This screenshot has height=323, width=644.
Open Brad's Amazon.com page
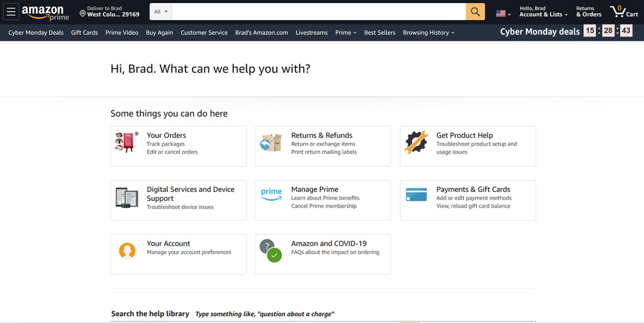(262, 33)
